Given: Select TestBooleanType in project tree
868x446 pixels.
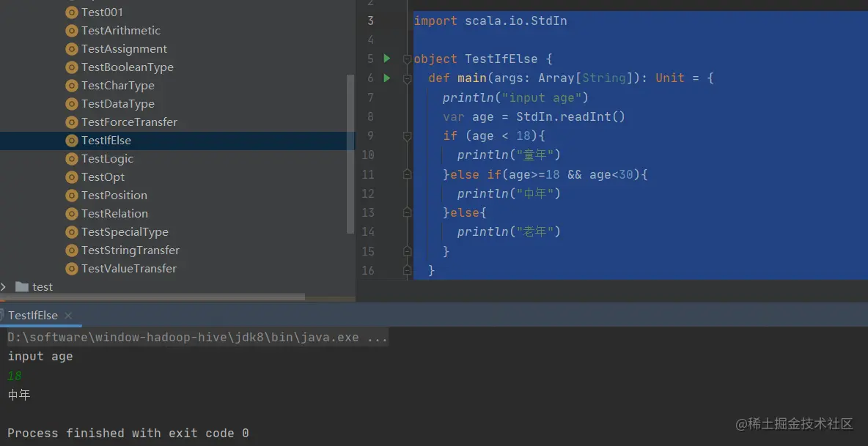Looking at the screenshot, I should coord(128,67).
